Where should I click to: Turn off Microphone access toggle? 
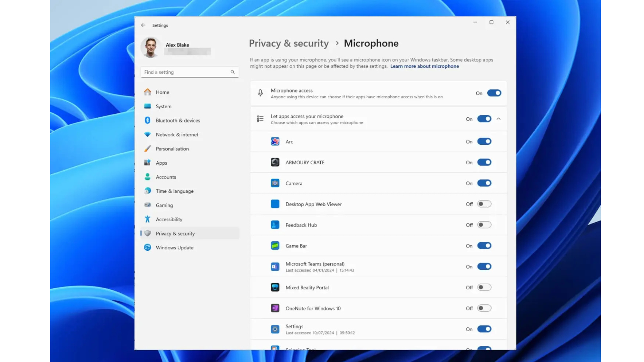click(494, 93)
